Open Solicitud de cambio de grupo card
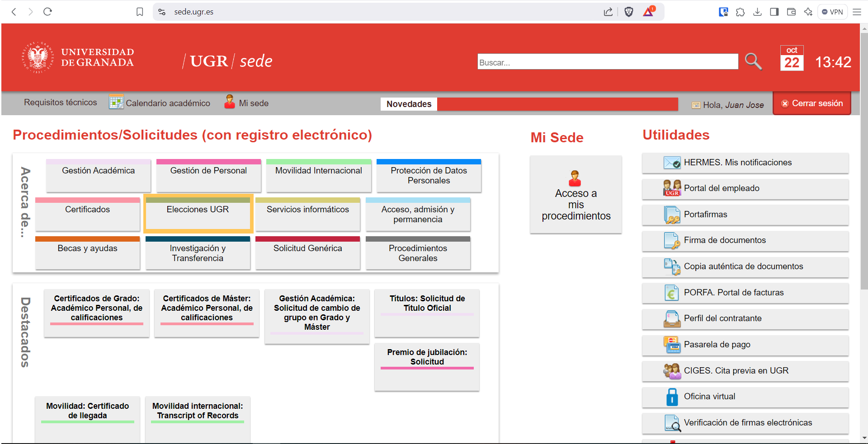The width and height of the screenshot is (868, 444). pyautogui.click(x=317, y=317)
